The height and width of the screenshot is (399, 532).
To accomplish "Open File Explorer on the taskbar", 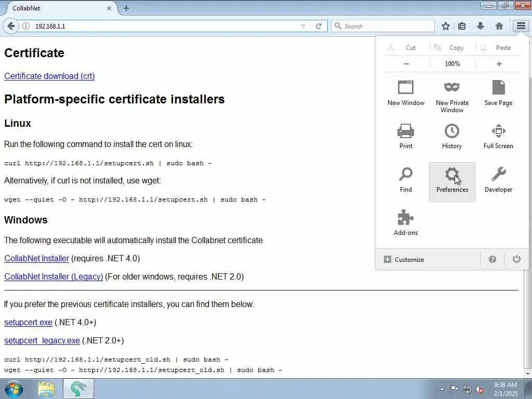I will click(x=46, y=389).
